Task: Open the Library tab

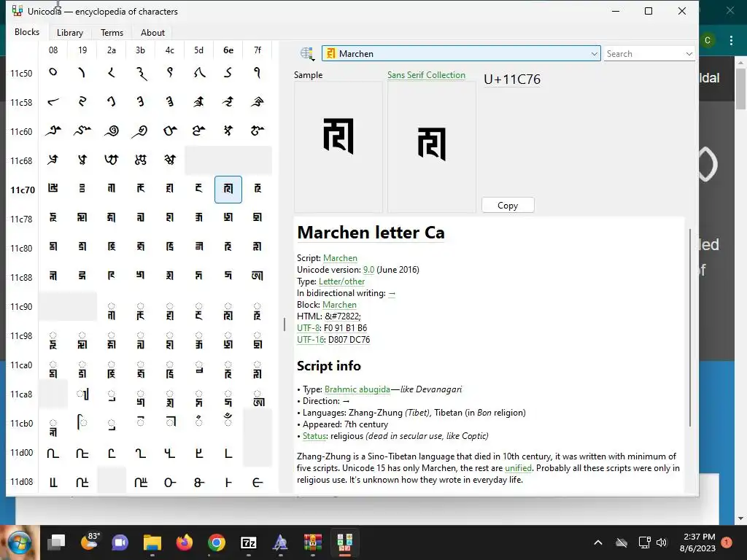Action: [69, 32]
